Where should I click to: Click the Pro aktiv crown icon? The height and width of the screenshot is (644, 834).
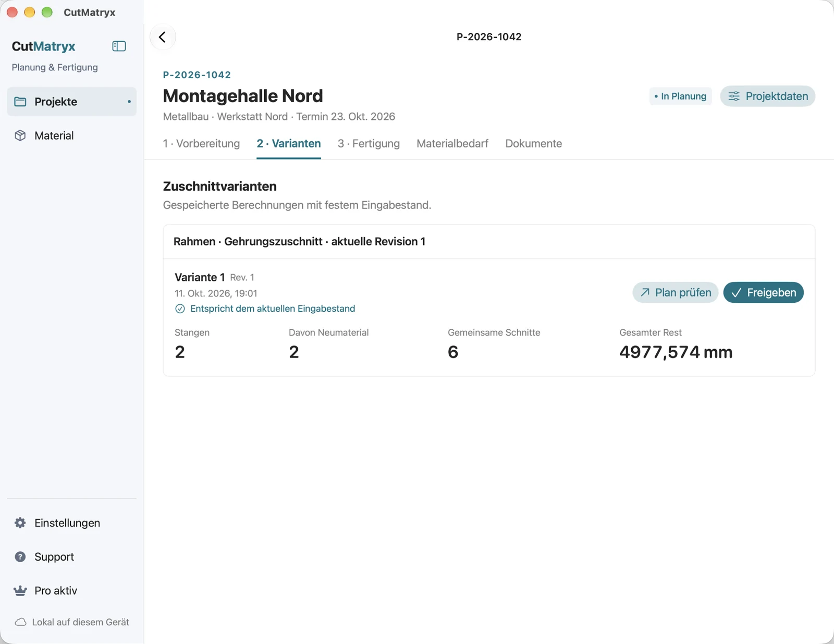click(x=20, y=590)
